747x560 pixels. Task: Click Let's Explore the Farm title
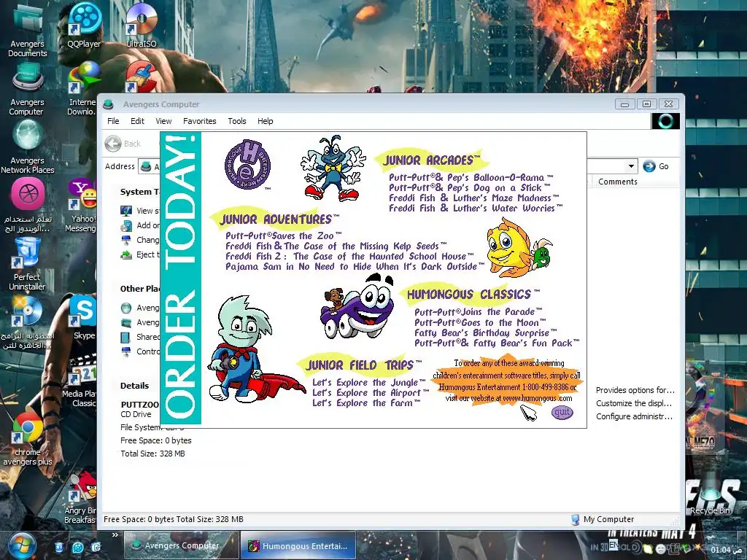367,402
